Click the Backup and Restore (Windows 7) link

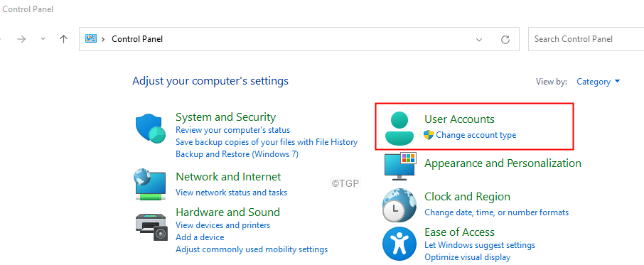[237, 154]
